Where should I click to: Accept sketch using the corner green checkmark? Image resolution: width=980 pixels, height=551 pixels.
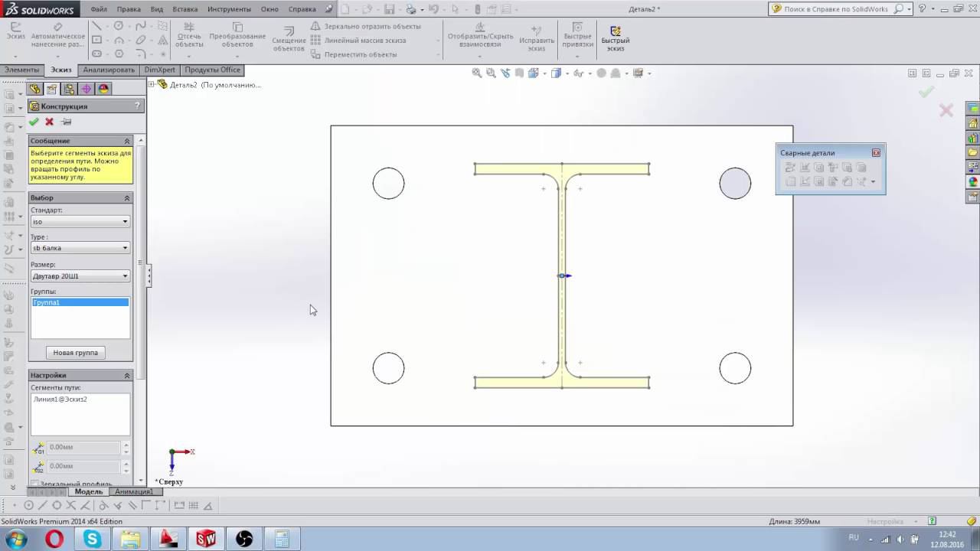click(926, 92)
